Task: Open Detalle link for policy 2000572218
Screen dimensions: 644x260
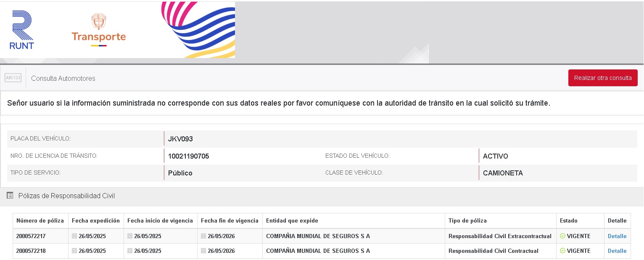Action: tap(617, 251)
